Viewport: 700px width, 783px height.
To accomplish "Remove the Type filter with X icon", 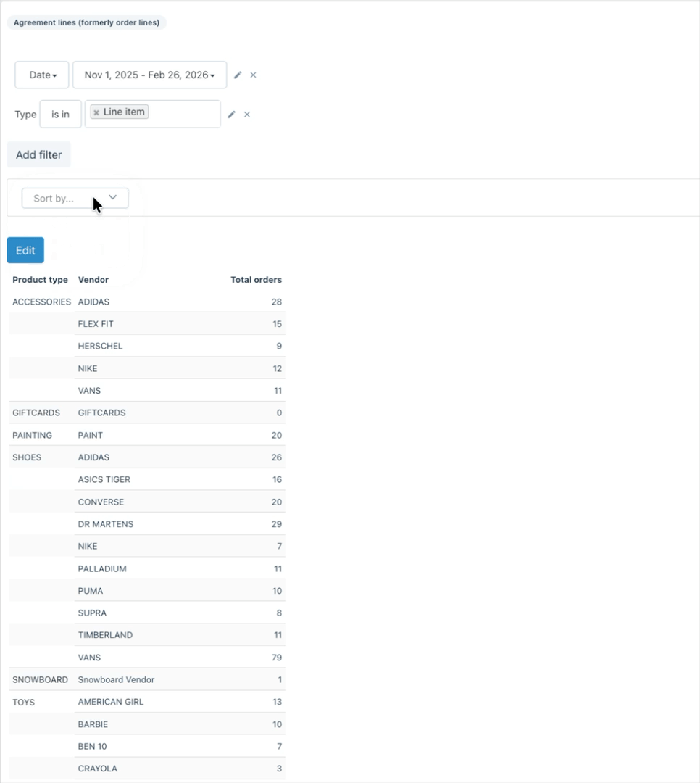I will click(246, 115).
